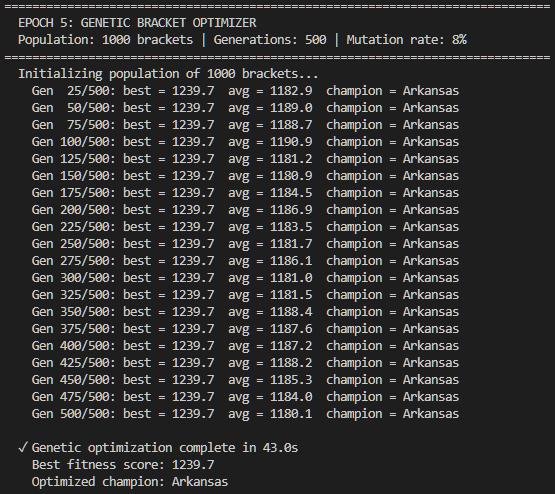
Task: Click 'Initializing population of 1000 brackets...' line
Action: click(168, 74)
